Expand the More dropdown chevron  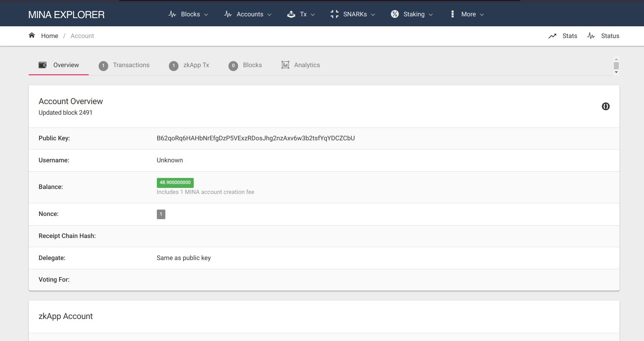(x=482, y=15)
